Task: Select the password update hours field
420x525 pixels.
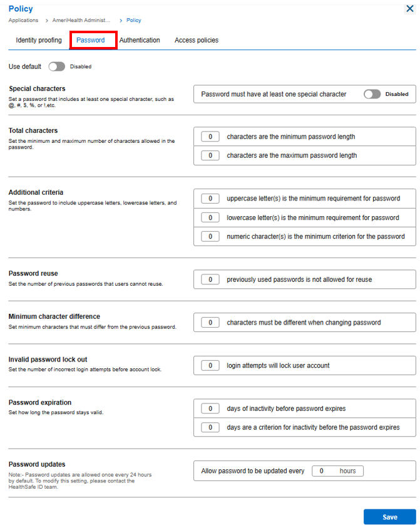Action: (x=338, y=470)
